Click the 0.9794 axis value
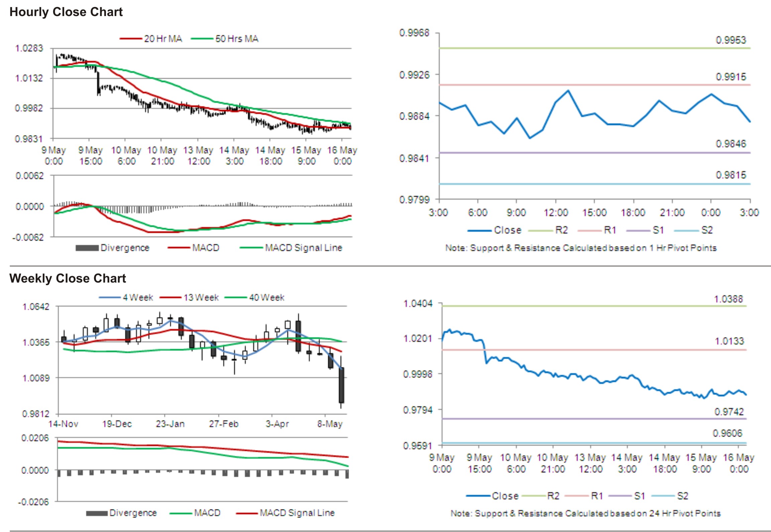 click(418, 410)
